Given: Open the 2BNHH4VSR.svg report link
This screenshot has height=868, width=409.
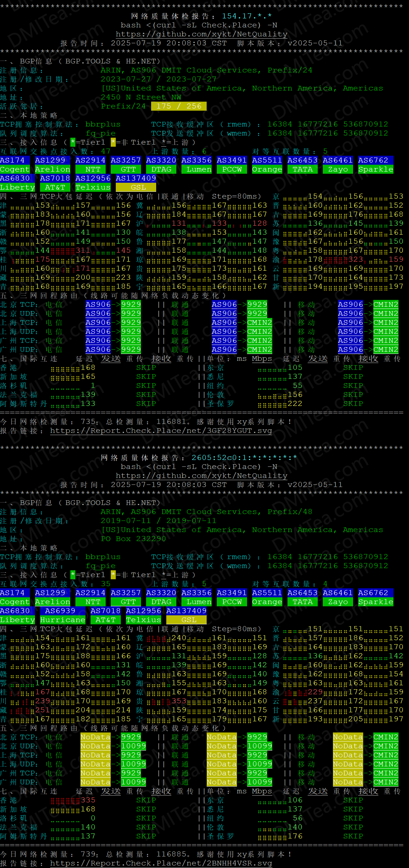Looking at the screenshot, I should click(161, 863).
